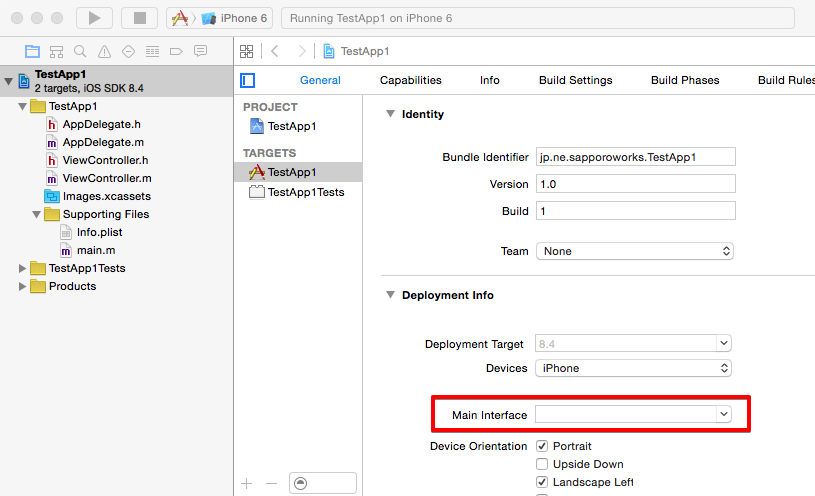The width and height of the screenshot is (815, 496).
Task: Choose the iPhone 6 run destination
Action: point(235,18)
